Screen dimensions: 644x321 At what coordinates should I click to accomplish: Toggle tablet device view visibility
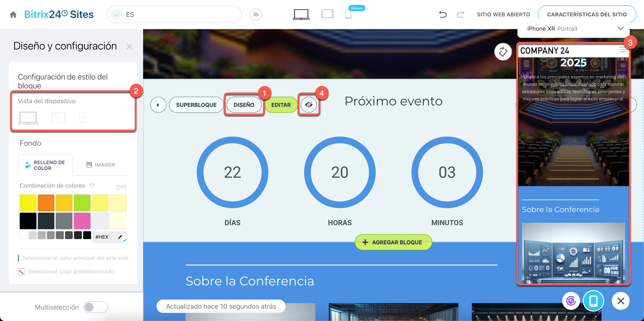[58, 117]
